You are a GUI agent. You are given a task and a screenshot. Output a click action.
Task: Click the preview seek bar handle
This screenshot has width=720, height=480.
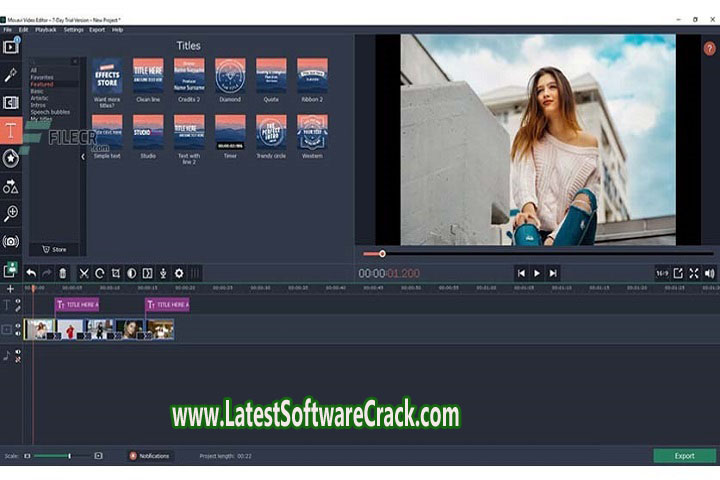tap(382, 253)
